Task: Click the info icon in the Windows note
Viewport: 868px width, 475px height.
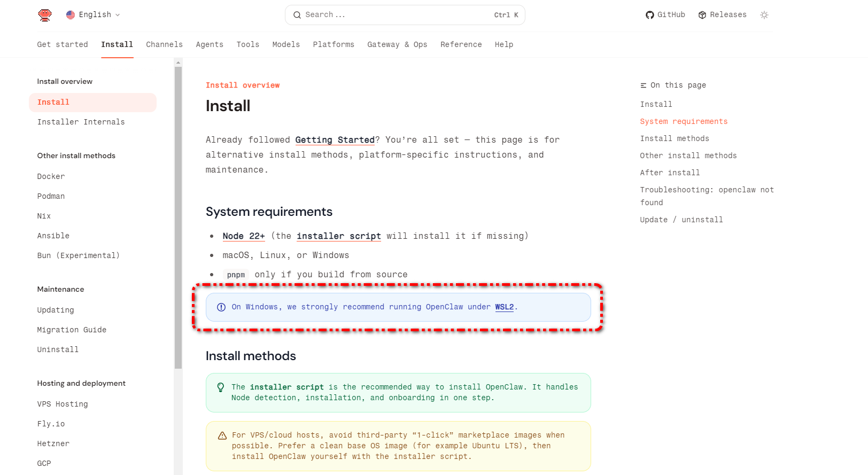Action: pos(221,307)
